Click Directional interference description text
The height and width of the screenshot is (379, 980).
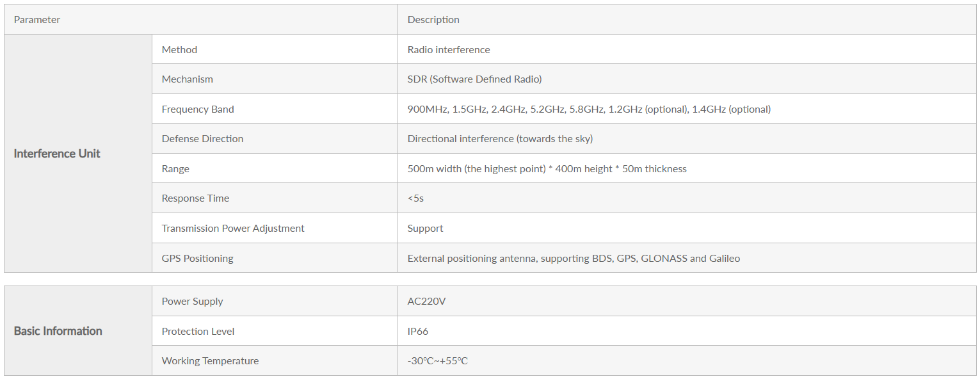(x=500, y=139)
